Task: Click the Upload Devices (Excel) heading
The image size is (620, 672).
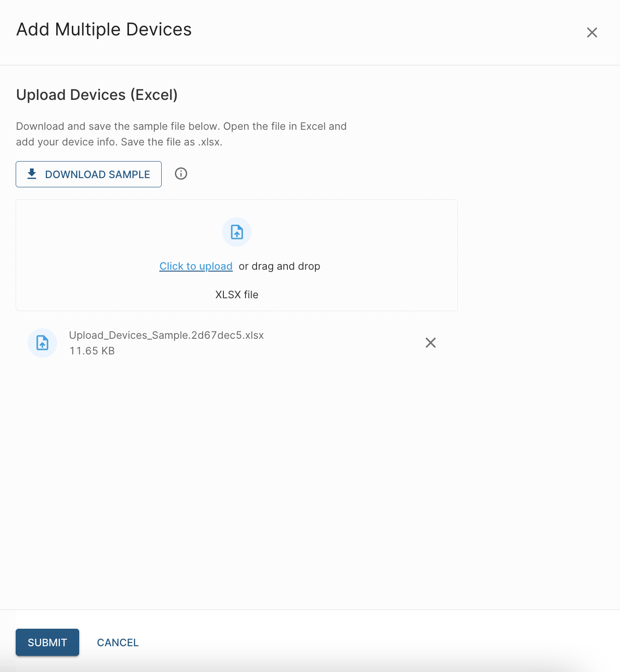Action: coord(97,95)
